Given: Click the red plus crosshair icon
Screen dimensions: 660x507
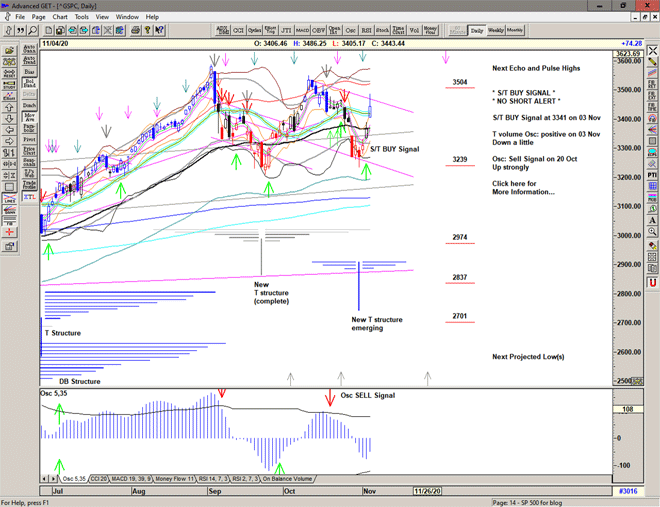Looking at the screenshot, I should click(9, 231).
